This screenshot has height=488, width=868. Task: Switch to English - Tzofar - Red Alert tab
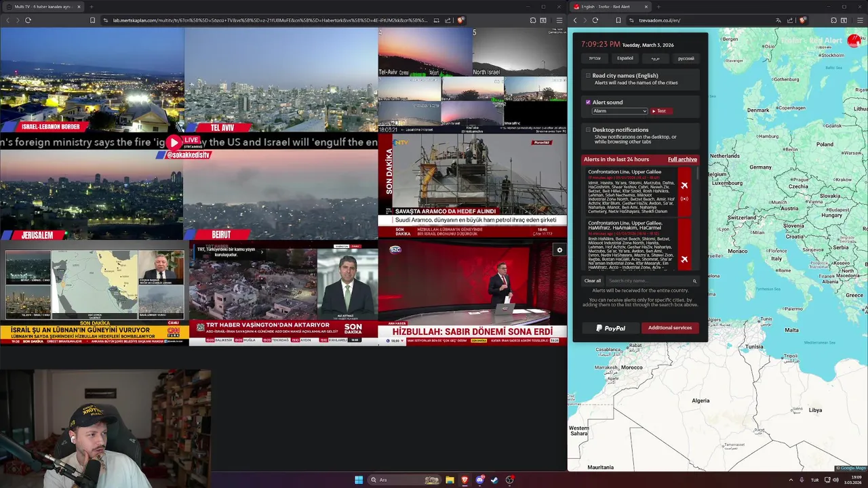click(x=611, y=7)
